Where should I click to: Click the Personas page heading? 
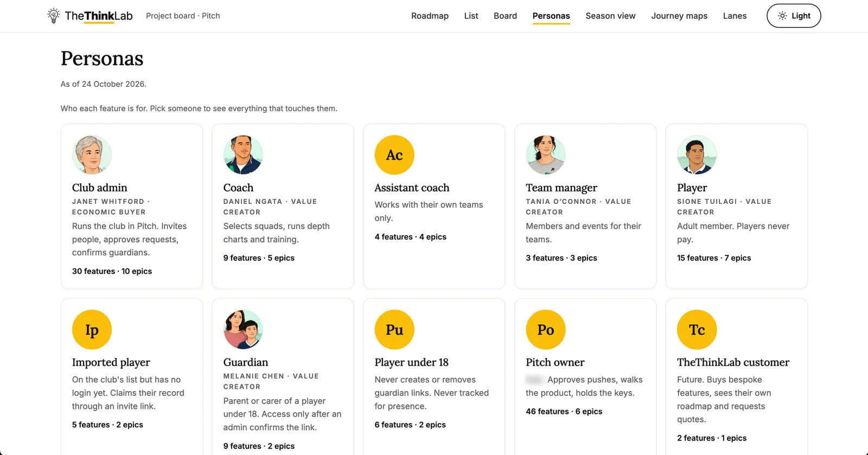[102, 59]
